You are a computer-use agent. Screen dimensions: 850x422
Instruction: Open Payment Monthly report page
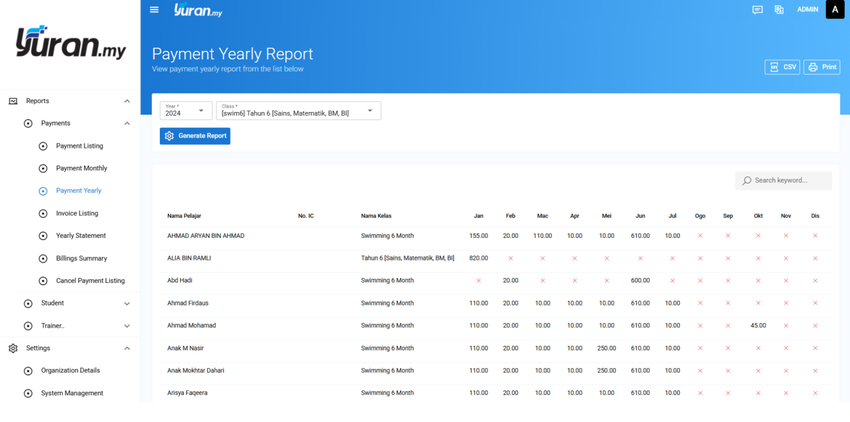(81, 169)
